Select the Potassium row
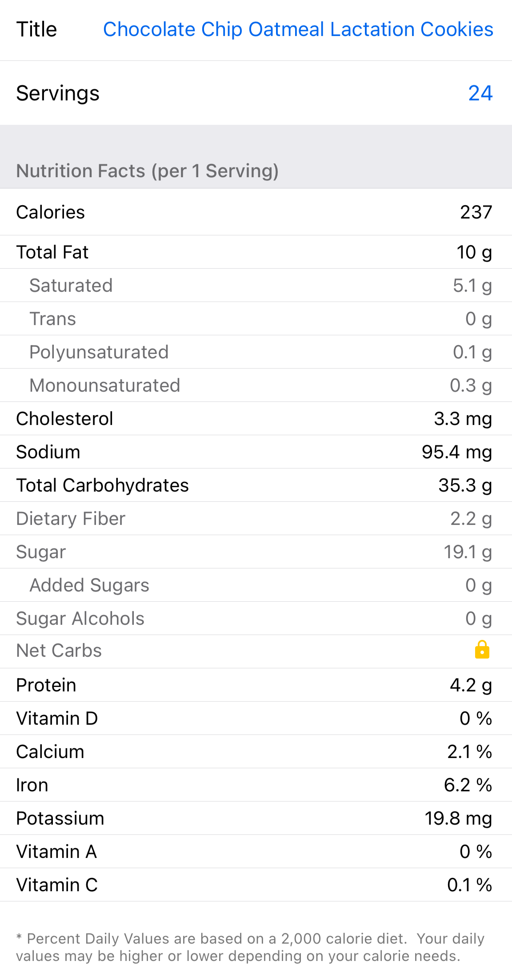This screenshot has width=512, height=980. click(x=256, y=818)
